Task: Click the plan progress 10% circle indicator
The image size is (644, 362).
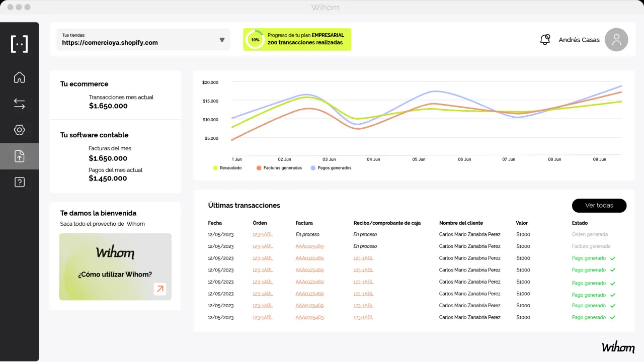Action: tap(255, 40)
